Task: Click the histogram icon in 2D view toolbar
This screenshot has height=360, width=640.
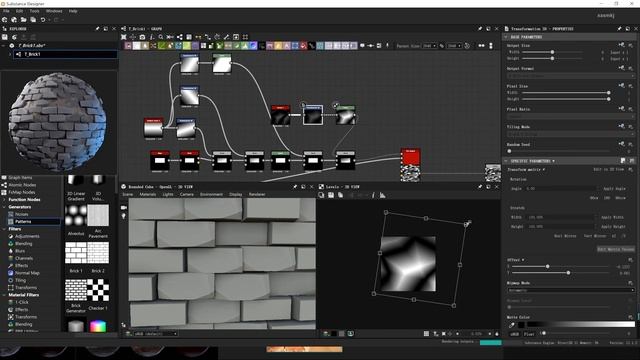Action: pyautogui.click(x=382, y=196)
